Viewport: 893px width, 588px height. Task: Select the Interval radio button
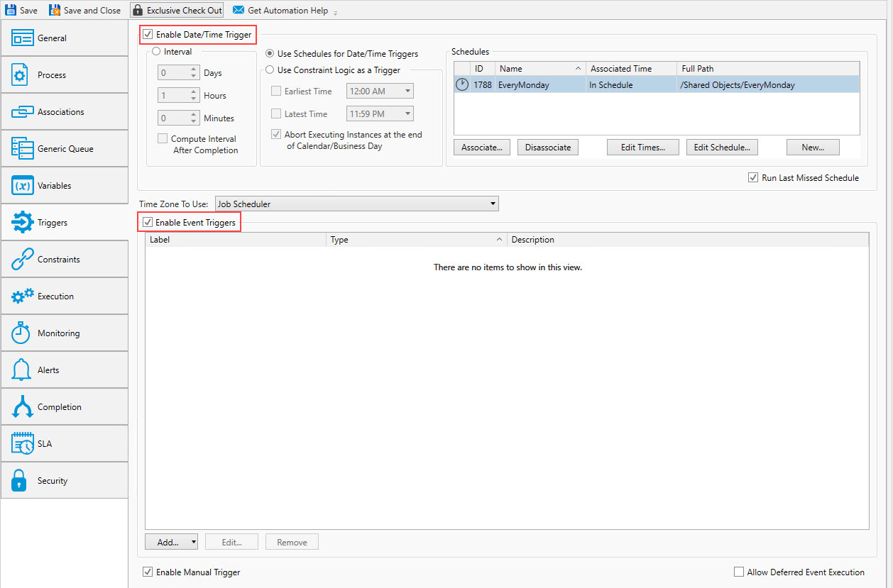[x=156, y=52]
